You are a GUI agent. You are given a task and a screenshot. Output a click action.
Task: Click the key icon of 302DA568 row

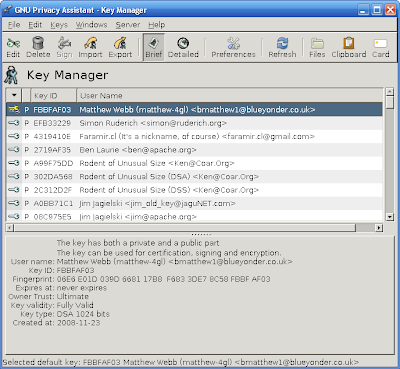coord(14,176)
